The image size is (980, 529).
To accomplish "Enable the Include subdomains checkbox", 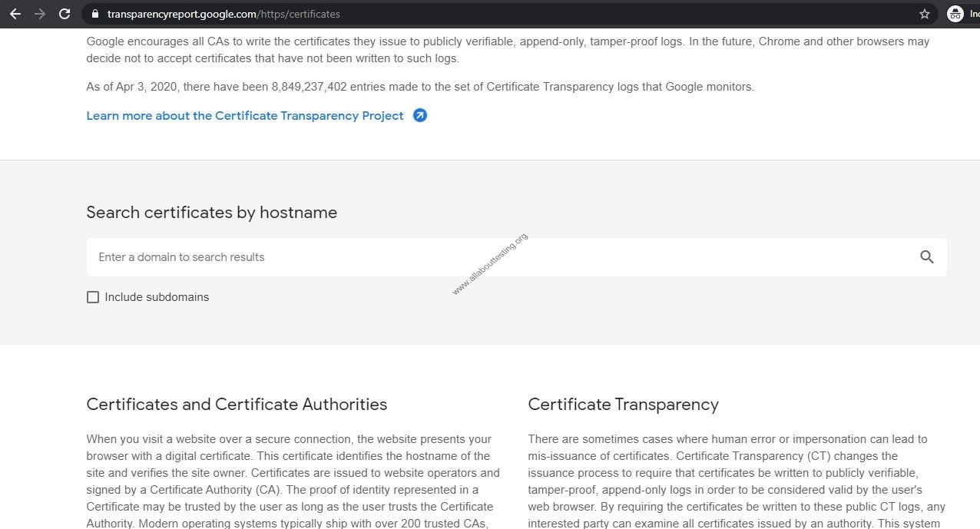I will (x=92, y=296).
